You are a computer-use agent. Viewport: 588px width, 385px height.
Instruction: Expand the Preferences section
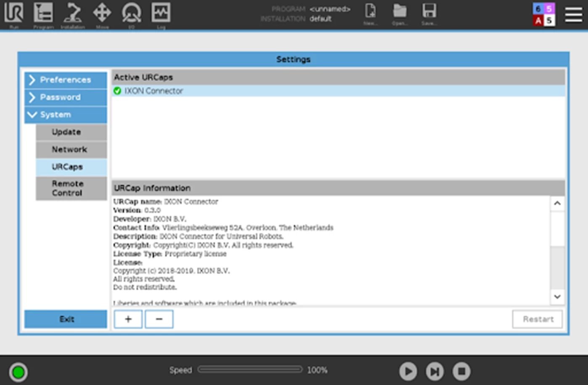pyautogui.click(x=66, y=80)
